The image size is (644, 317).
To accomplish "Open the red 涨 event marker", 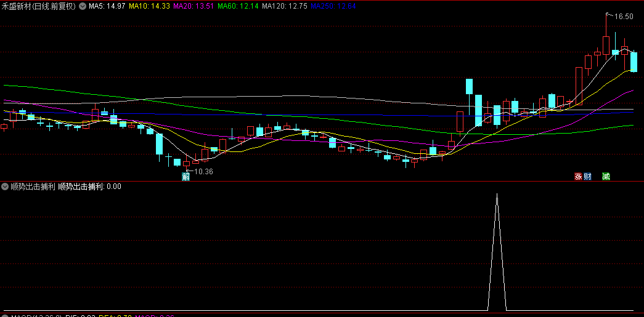I will pyautogui.click(x=578, y=177).
